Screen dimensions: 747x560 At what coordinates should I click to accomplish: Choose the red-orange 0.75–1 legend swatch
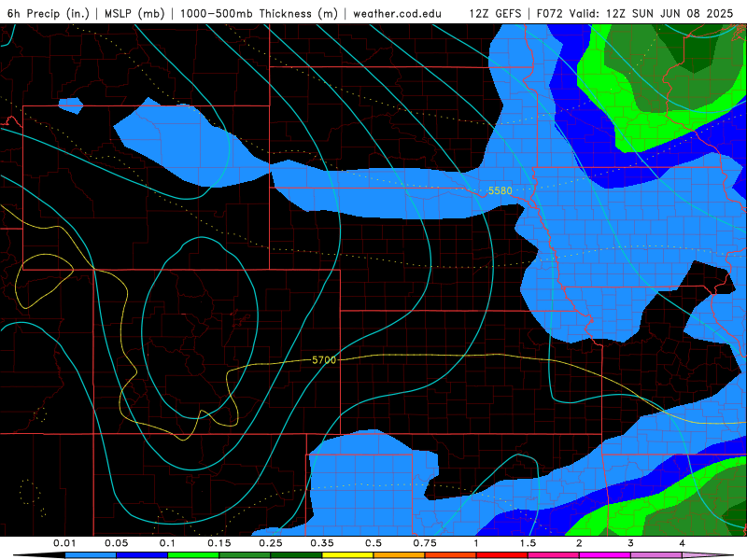point(451,555)
